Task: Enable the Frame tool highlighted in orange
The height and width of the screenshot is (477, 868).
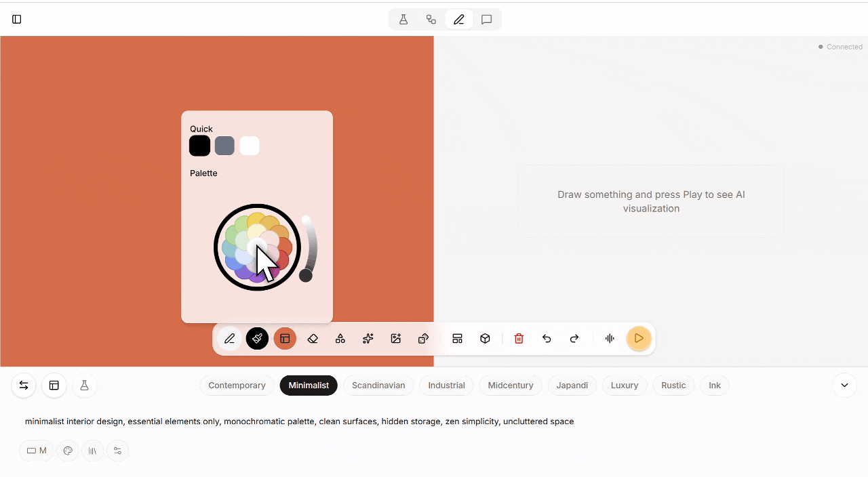Action: pyautogui.click(x=285, y=338)
